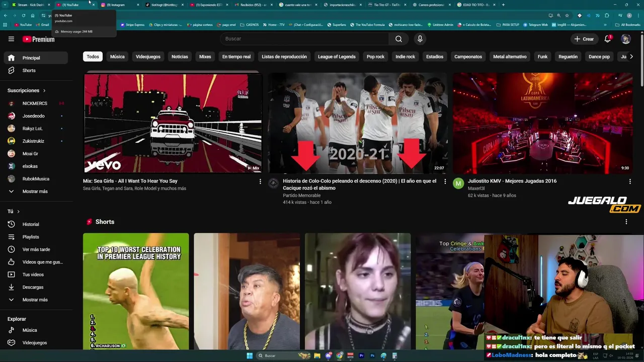Viewport: 644px width, 362px height.
Task: Open Discord from the taskbar
Action: [x=328, y=355]
